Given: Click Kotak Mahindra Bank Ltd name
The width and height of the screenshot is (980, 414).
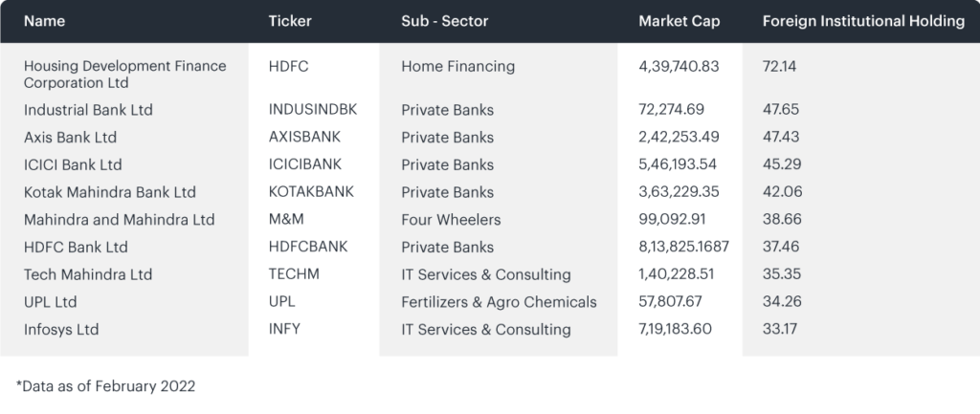Looking at the screenshot, I should point(109,191).
